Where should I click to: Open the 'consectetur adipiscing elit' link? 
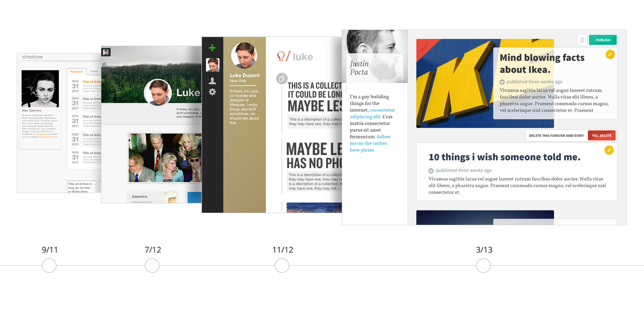(373, 113)
